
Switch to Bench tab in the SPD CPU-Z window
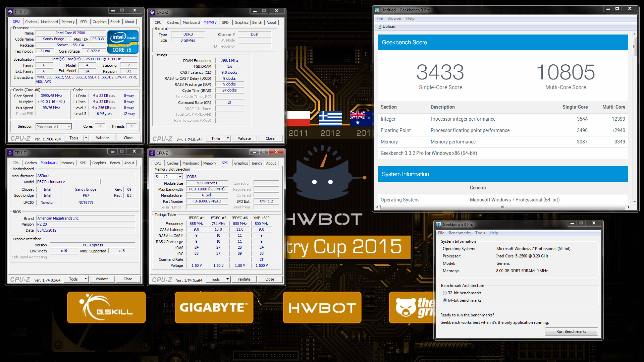click(257, 163)
